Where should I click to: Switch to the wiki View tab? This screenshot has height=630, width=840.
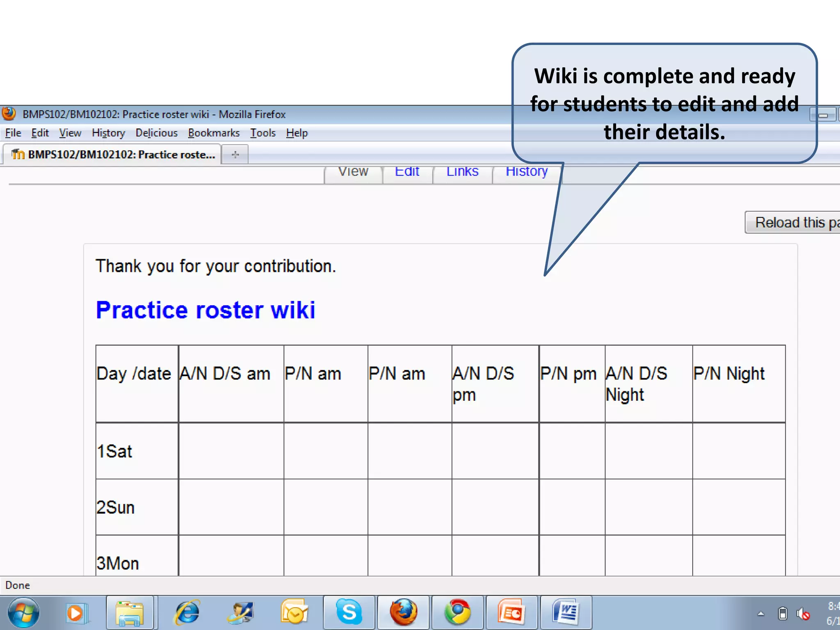point(353,173)
